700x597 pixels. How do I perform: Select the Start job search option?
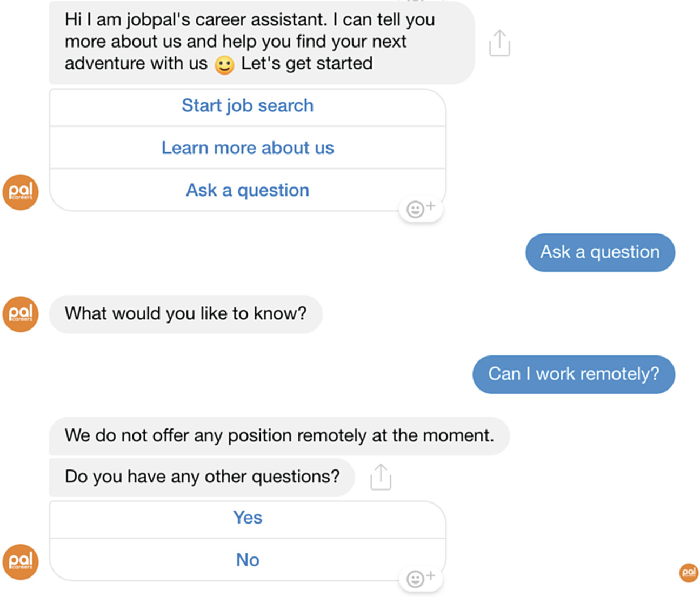pyautogui.click(x=248, y=106)
